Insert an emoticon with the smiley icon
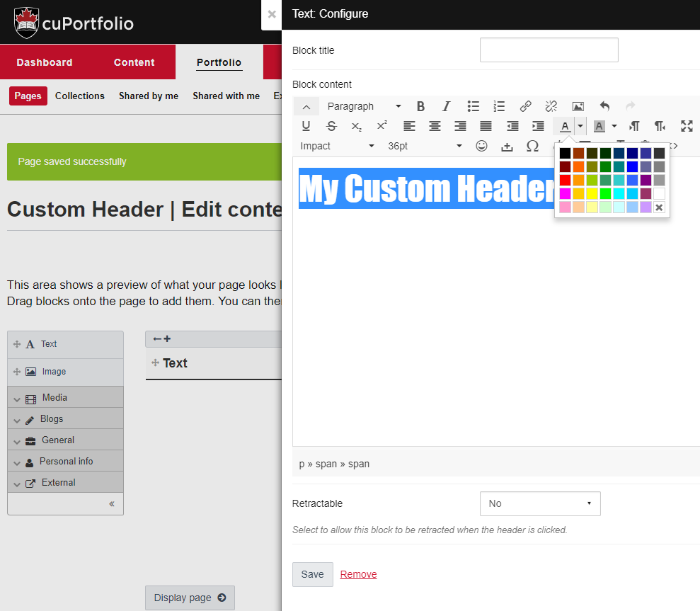700x611 pixels. point(481,146)
